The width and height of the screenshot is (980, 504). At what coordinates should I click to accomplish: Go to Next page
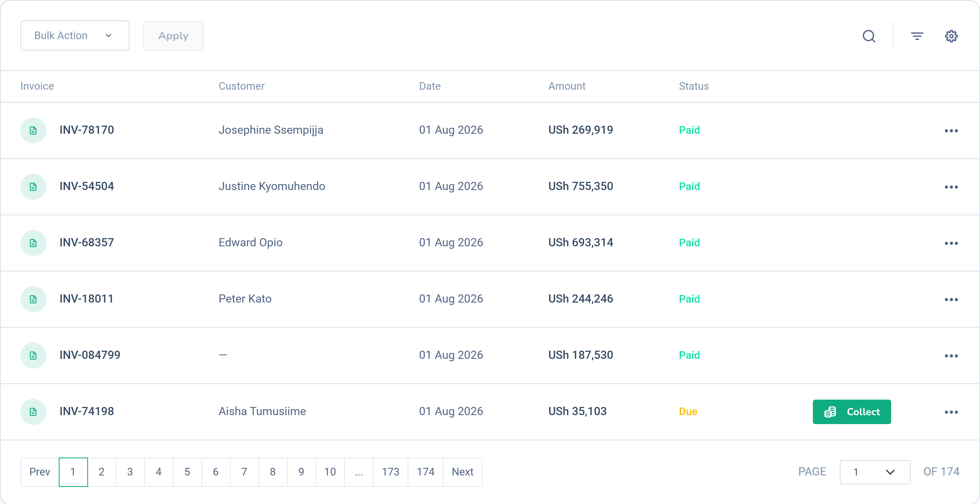pyautogui.click(x=463, y=472)
